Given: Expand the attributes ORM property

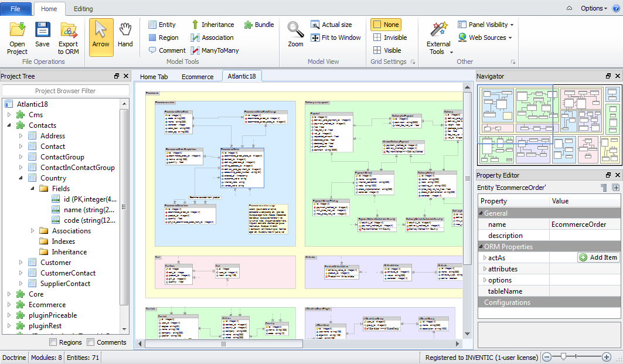Looking at the screenshot, I should click(485, 269).
